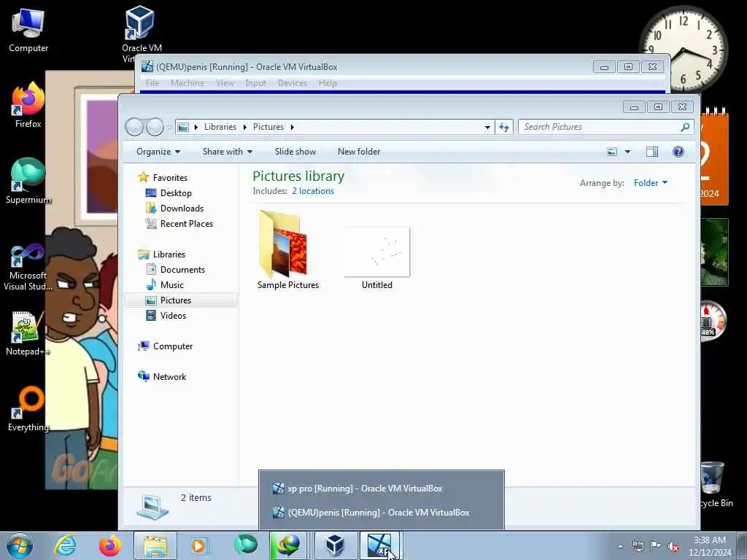Screen dimensions: 747x560
Task: Click the arrow after Libraries in breadcrumb
Action: pos(245,127)
